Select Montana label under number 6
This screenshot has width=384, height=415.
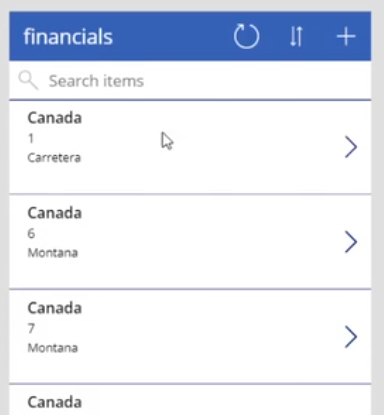click(53, 253)
